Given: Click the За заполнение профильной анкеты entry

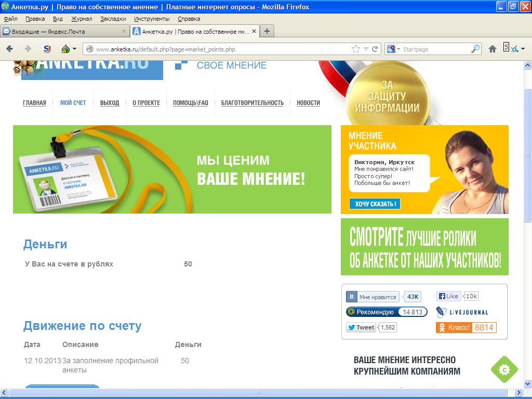Looking at the screenshot, I should pos(110,365).
